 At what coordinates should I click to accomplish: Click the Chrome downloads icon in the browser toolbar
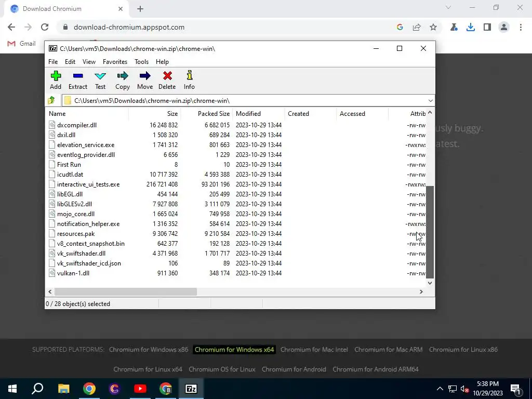pos(470,27)
